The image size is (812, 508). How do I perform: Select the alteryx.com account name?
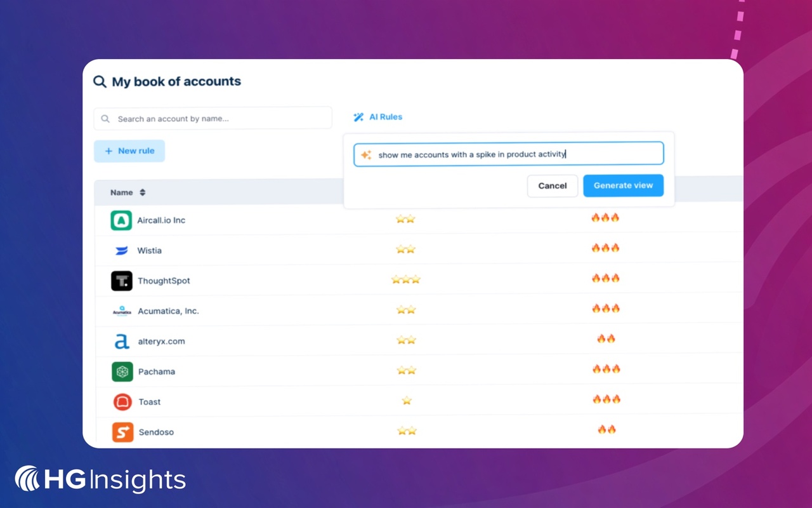tap(162, 342)
